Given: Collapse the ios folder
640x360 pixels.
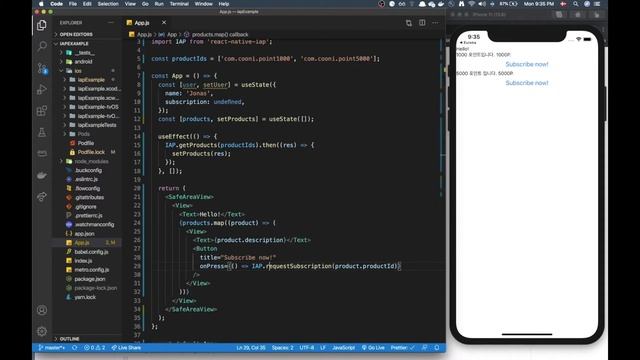Looking at the screenshot, I should tap(78, 71).
